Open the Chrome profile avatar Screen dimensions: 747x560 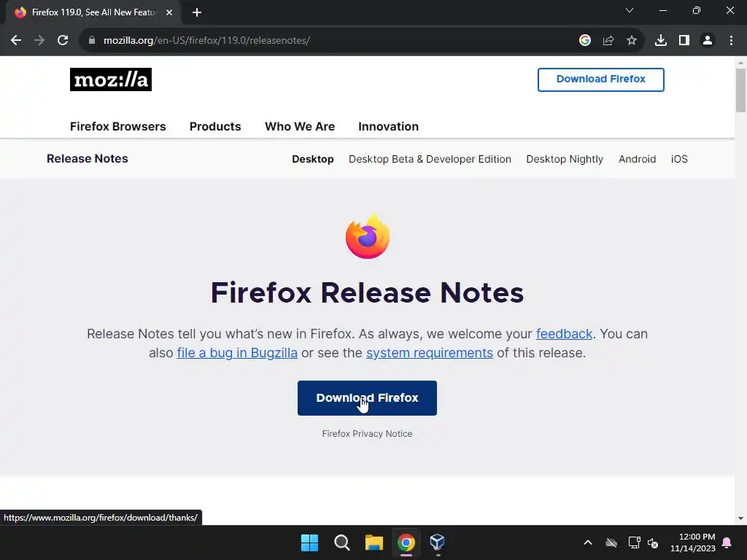coord(708,41)
